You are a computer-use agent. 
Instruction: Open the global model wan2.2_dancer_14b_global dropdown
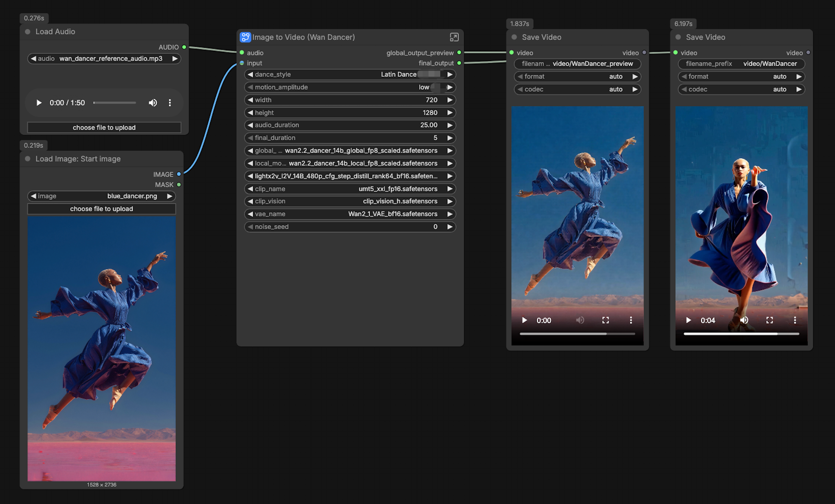point(350,151)
